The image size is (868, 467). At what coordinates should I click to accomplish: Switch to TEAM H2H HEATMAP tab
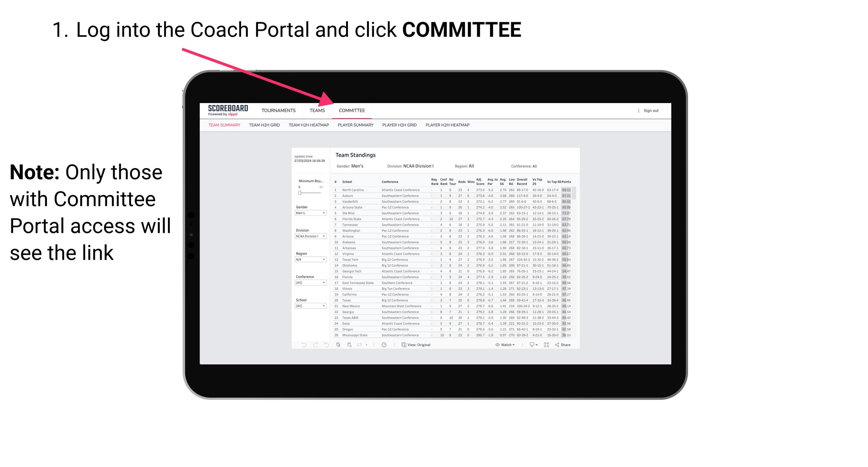pyautogui.click(x=309, y=125)
